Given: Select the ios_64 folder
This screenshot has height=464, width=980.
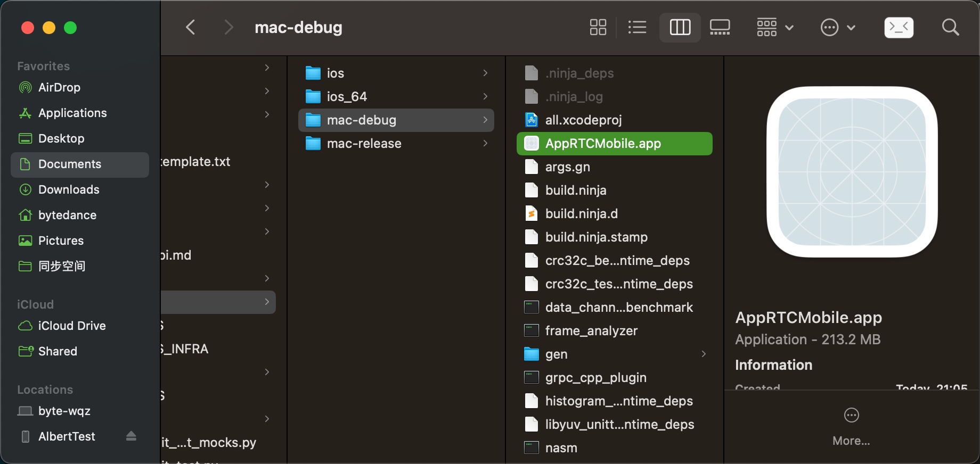Looking at the screenshot, I should 347,97.
